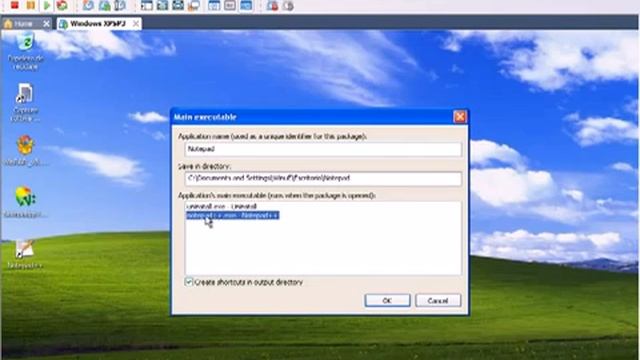
Task: Click the Save in directory path field
Action: pos(323,178)
